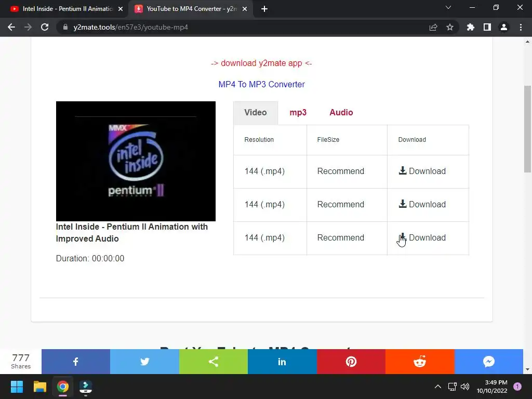Click the video title Intel Inside Pentium II
The width and height of the screenshot is (532, 399).
click(x=132, y=233)
